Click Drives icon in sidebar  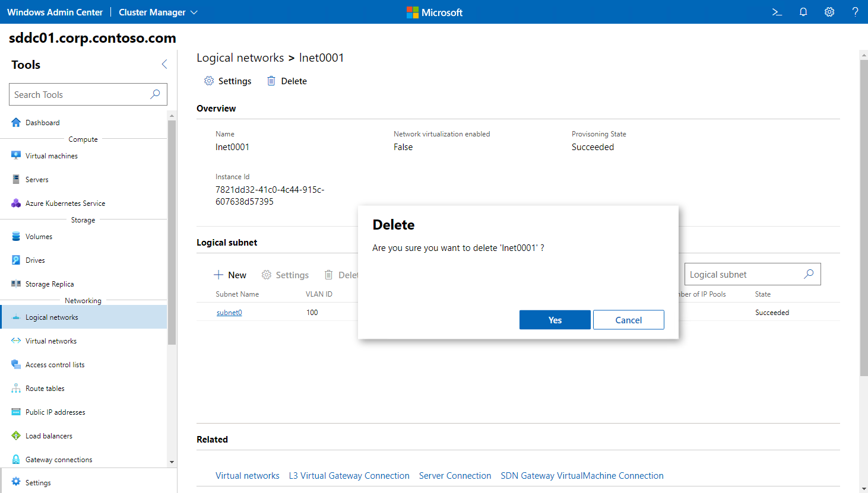pyautogui.click(x=16, y=260)
